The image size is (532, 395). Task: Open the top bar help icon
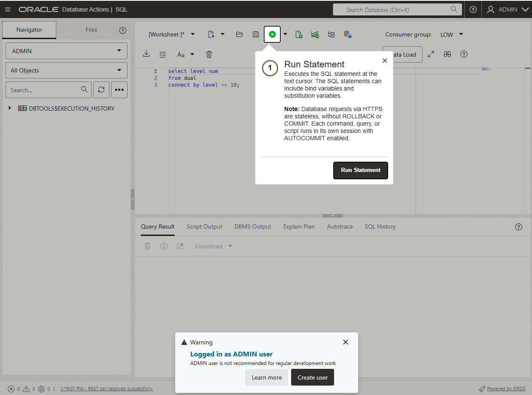(x=473, y=9)
